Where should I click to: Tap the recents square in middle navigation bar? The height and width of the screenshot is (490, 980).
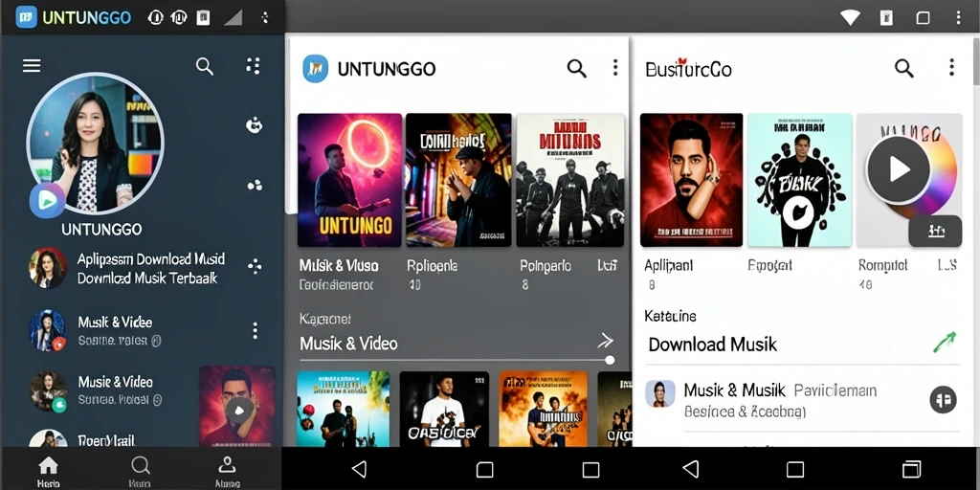click(590, 469)
